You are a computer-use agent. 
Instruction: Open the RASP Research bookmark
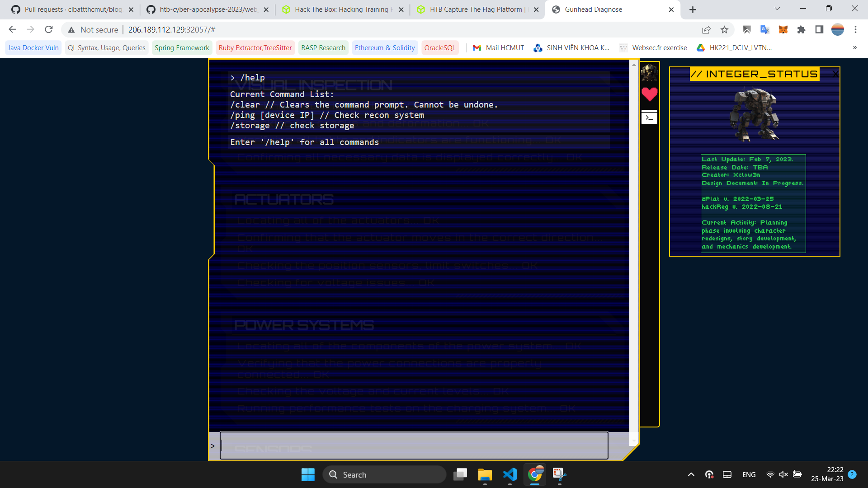pos(323,47)
